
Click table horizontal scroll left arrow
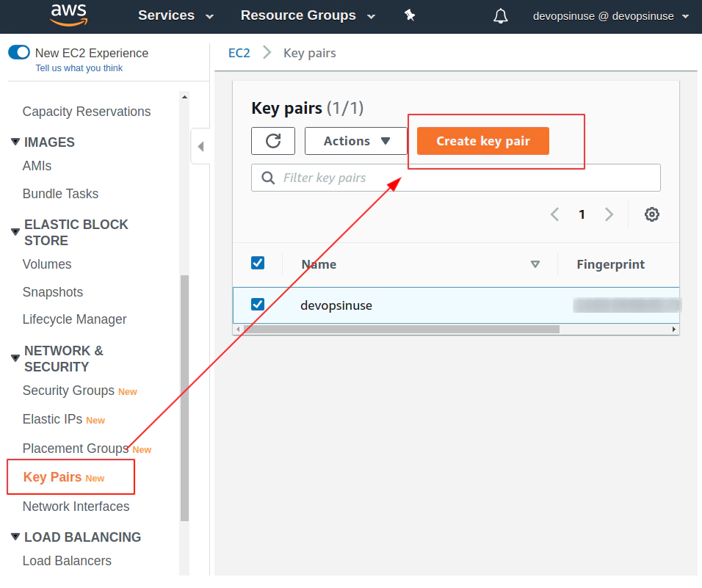pos(238,330)
